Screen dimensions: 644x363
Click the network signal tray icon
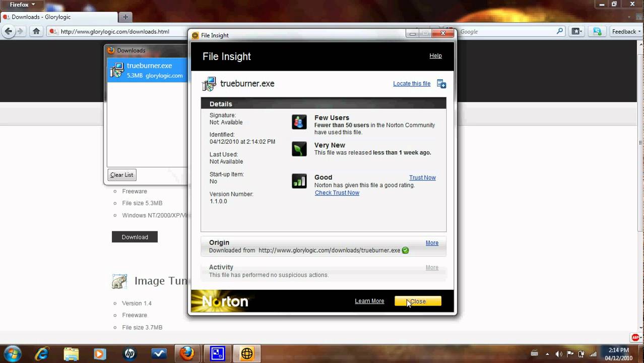click(594, 353)
